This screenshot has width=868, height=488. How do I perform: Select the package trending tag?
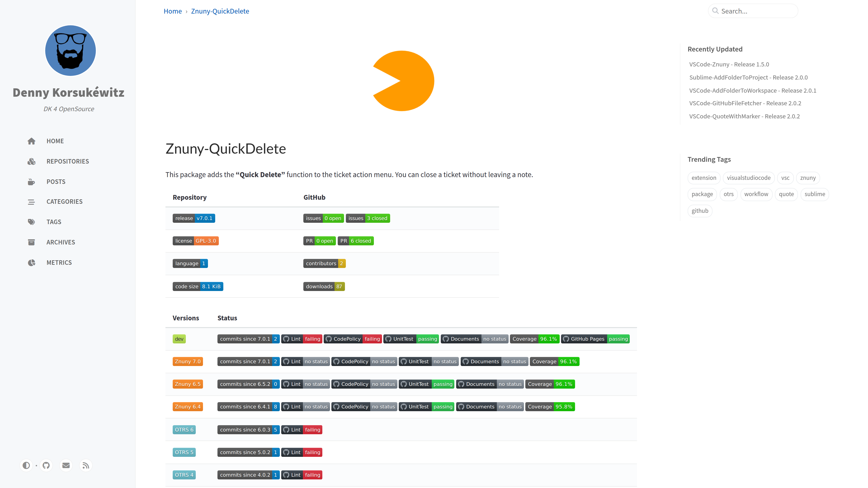(702, 194)
